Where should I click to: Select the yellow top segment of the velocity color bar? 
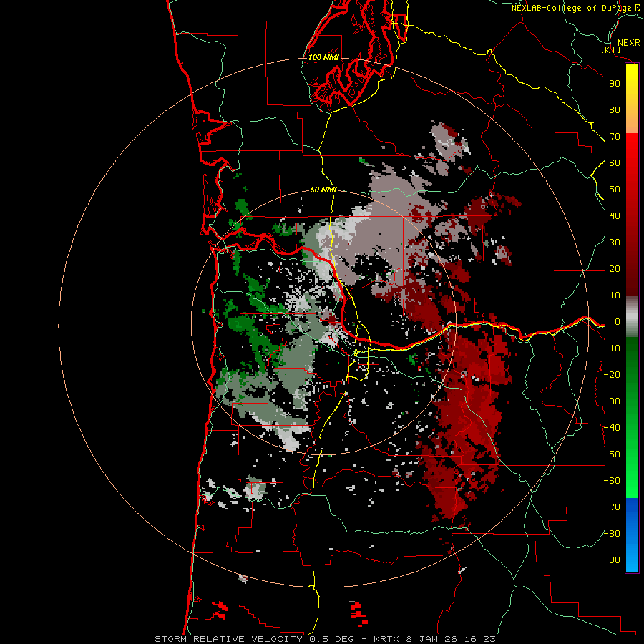632,99
